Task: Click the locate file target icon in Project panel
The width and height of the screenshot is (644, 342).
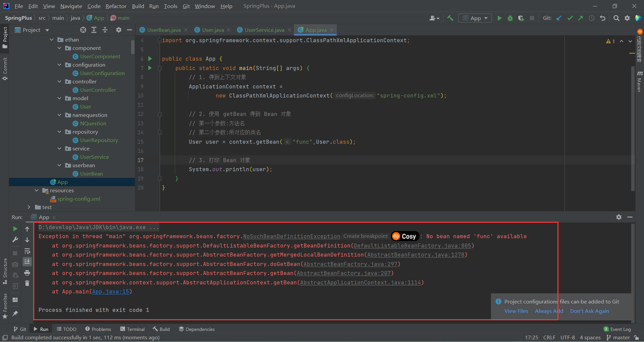Action: tap(83, 30)
